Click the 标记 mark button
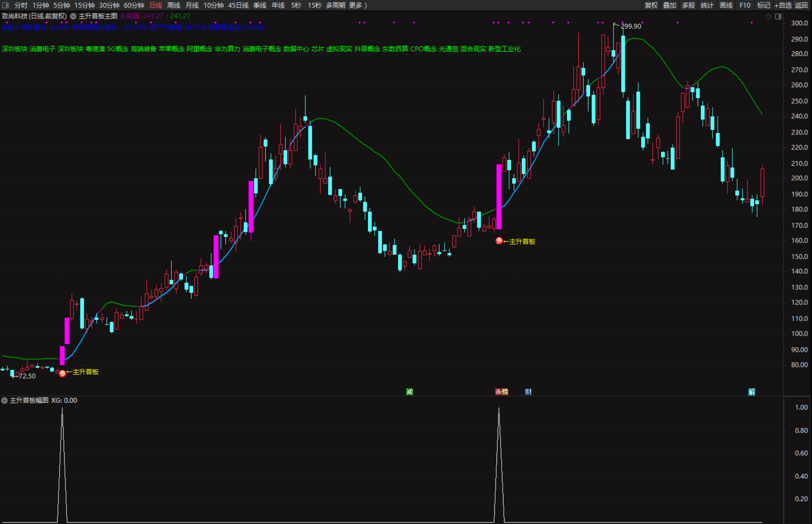The image size is (812, 524). (764, 5)
